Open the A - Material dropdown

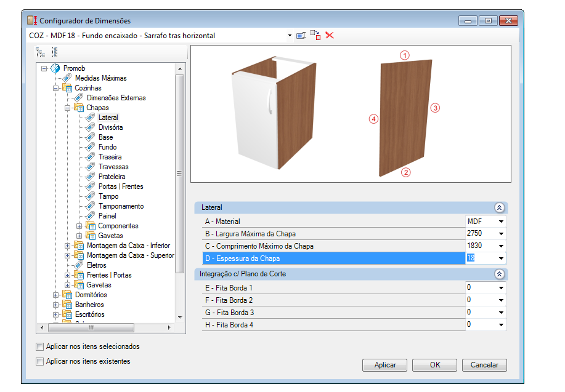tap(501, 222)
